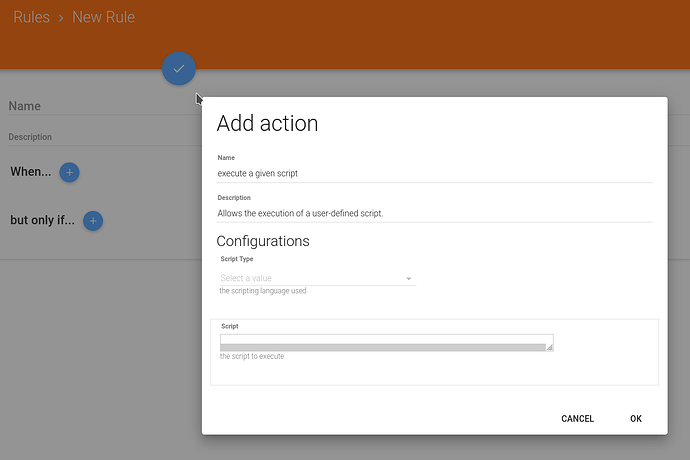Click the Script textarea horizontal scrollbar
Viewport: 690px width, 460px height.
coord(382,347)
